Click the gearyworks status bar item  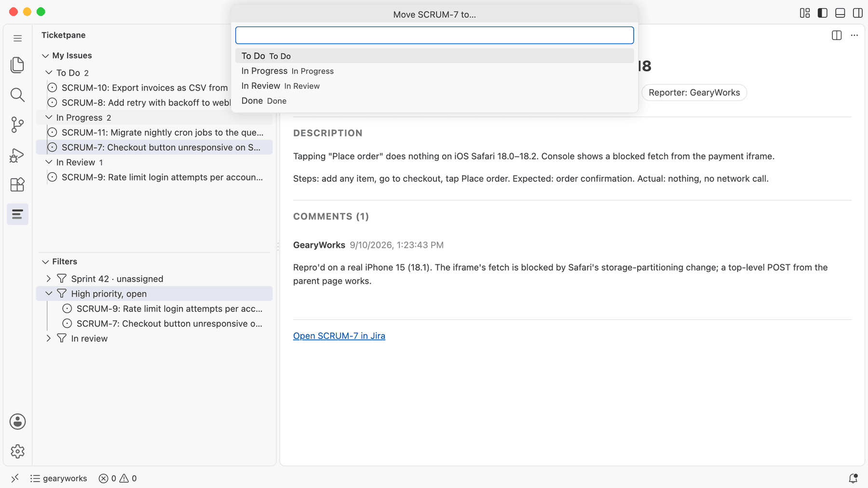58,478
